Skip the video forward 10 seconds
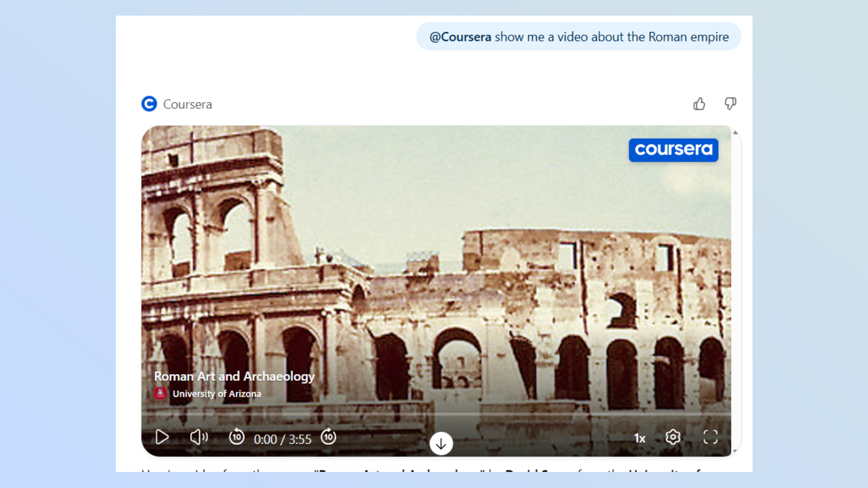Screen dimensions: 868x488 tap(329, 437)
